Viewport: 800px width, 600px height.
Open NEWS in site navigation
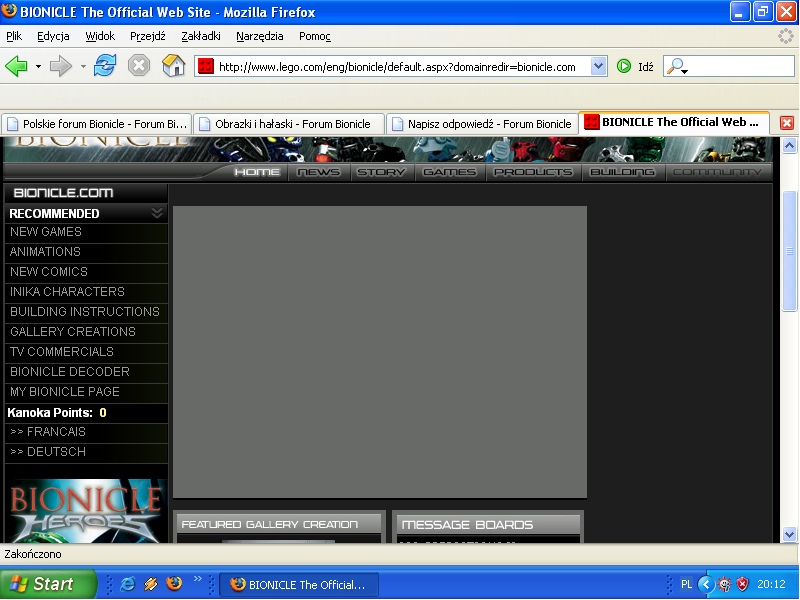[319, 172]
